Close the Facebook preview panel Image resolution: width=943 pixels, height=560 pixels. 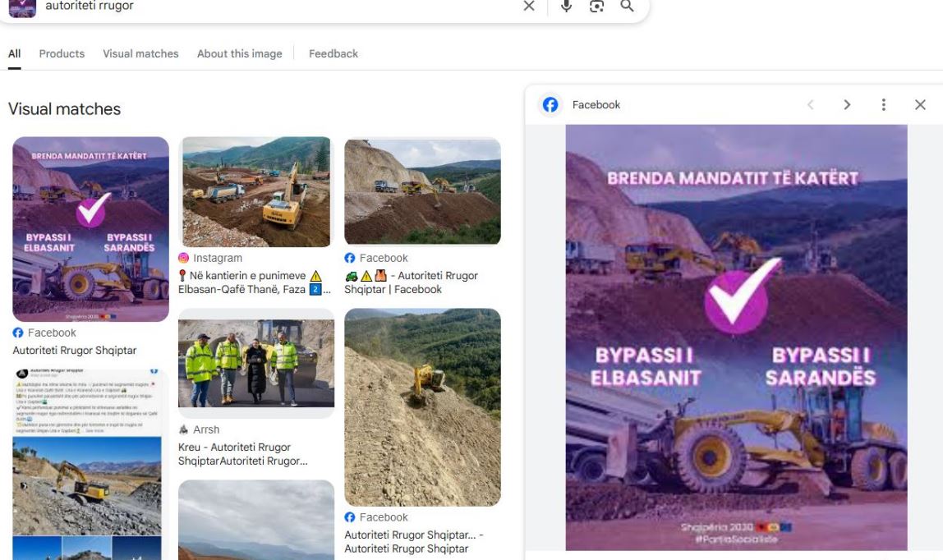(x=920, y=105)
